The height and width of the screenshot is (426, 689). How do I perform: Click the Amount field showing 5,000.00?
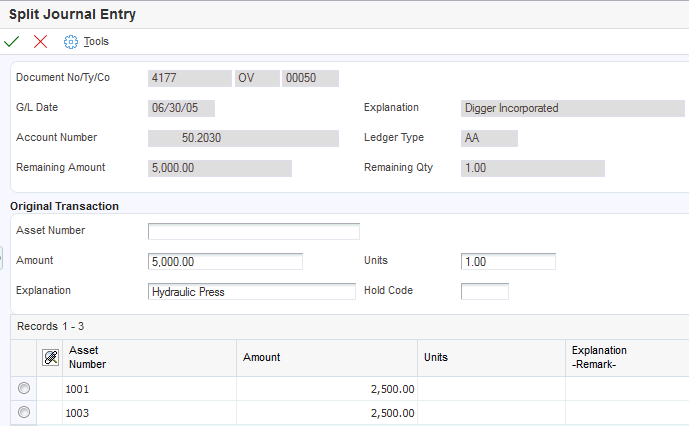[225, 261]
